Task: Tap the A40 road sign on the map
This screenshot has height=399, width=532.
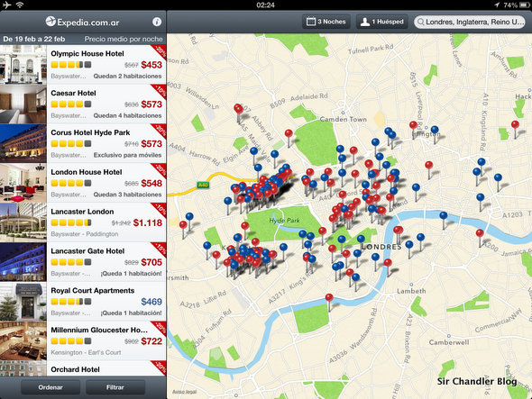Action: tap(203, 185)
